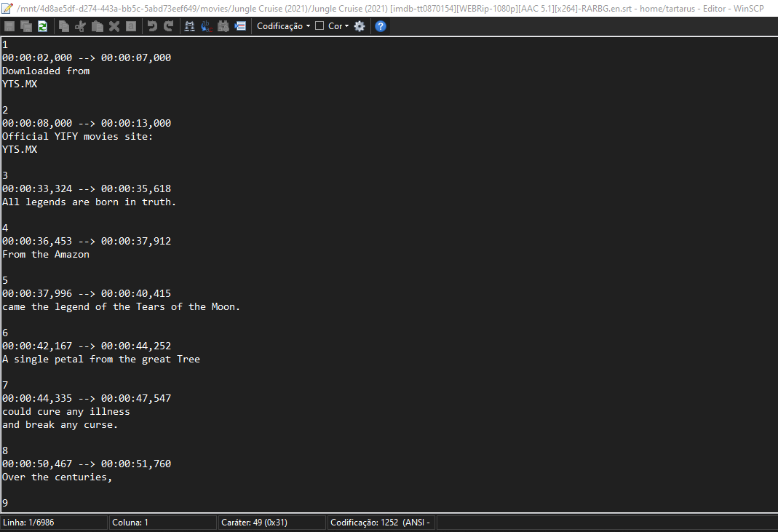Undo the last edit
The image size is (778, 532).
tap(152, 26)
